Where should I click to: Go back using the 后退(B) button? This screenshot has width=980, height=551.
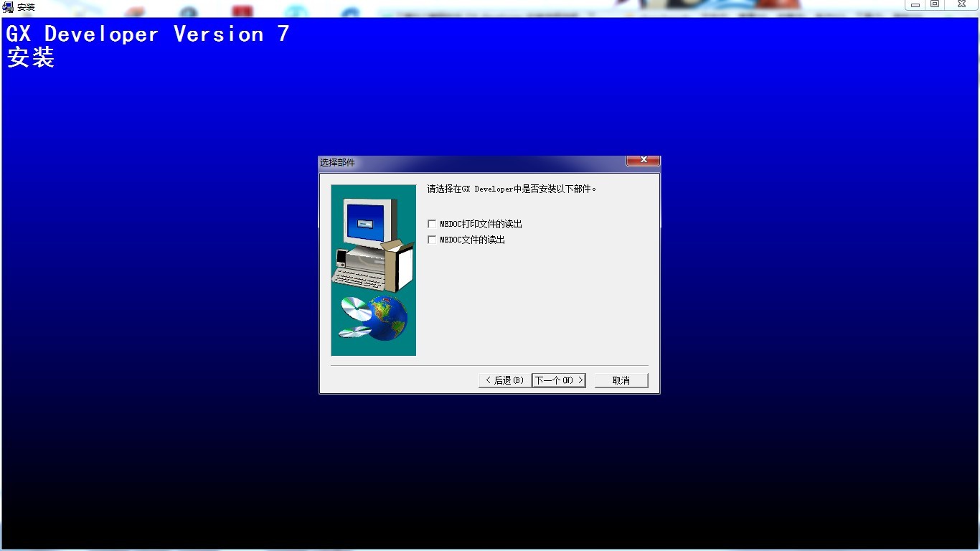click(x=504, y=380)
